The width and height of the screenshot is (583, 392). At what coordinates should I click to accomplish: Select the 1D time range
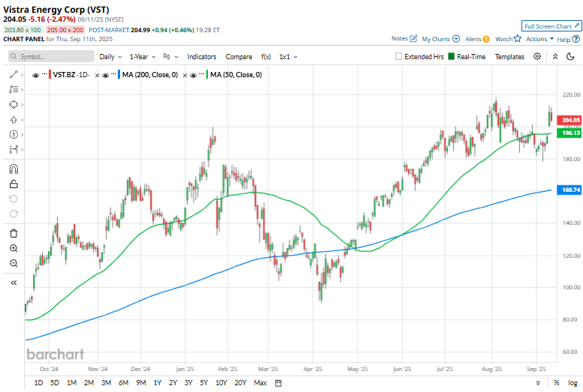[38, 383]
